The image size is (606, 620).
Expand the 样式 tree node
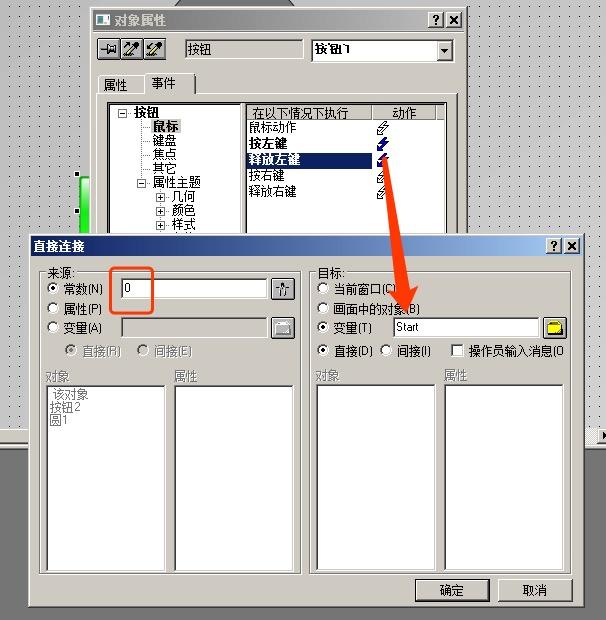[160, 225]
